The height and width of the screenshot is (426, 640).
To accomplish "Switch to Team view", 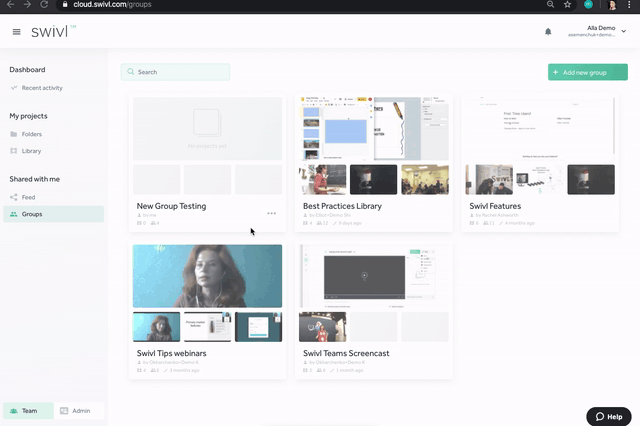I will click(26, 410).
